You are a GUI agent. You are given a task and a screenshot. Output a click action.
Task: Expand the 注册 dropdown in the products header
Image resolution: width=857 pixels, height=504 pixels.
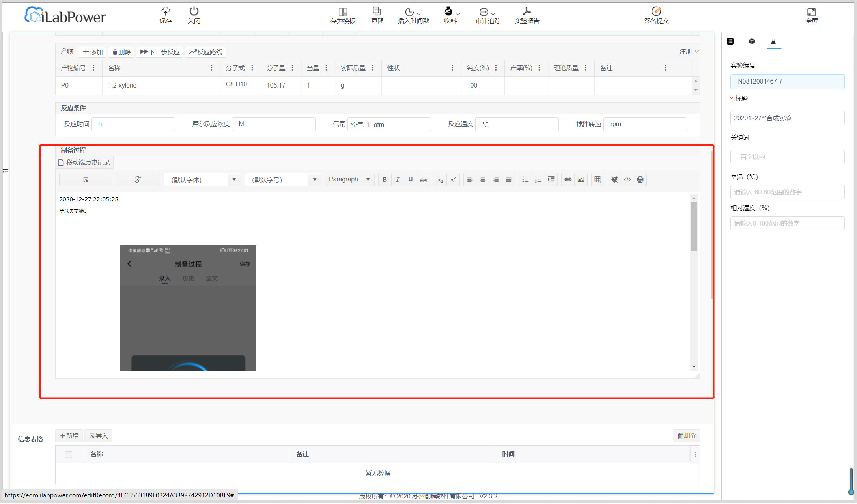pyautogui.click(x=689, y=52)
